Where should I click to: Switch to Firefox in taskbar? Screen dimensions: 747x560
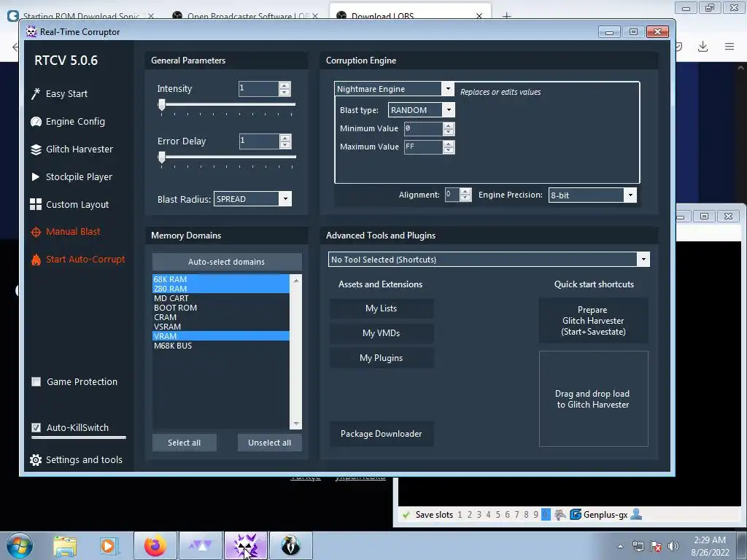pos(155,545)
